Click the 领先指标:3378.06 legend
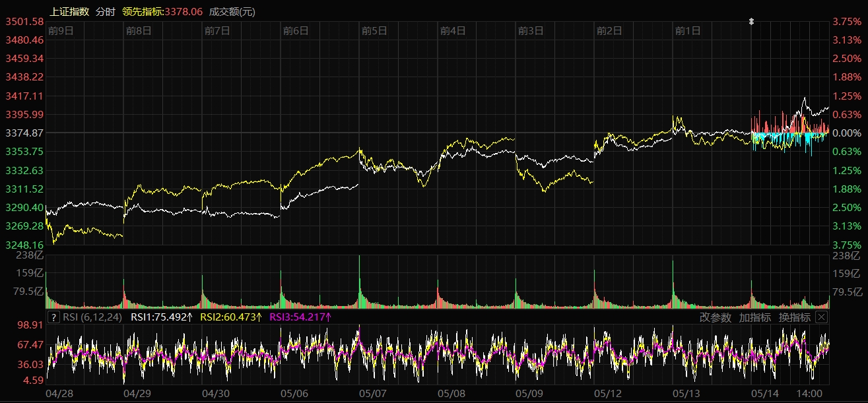 coord(162,11)
